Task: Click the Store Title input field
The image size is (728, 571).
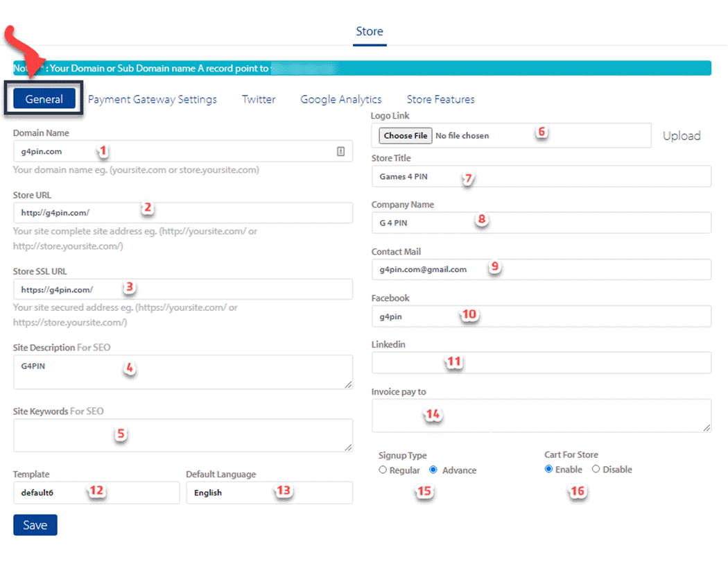Action: click(541, 176)
